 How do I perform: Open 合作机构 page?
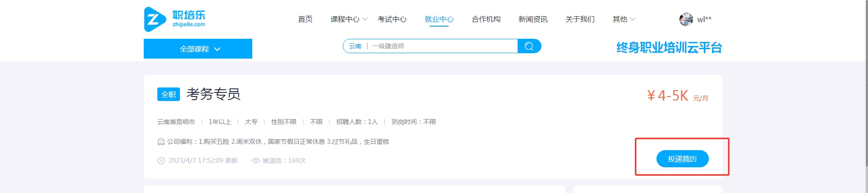(x=486, y=19)
